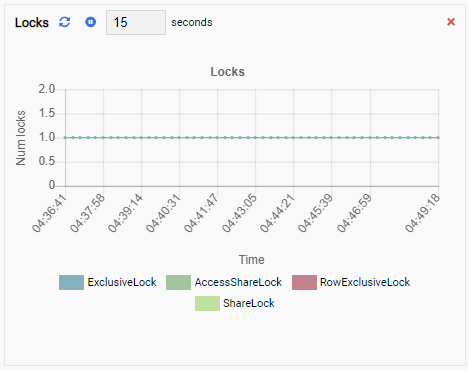Click the AccessShareLock legend label
469x371 pixels.
pyautogui.click(x=238, y=282)
